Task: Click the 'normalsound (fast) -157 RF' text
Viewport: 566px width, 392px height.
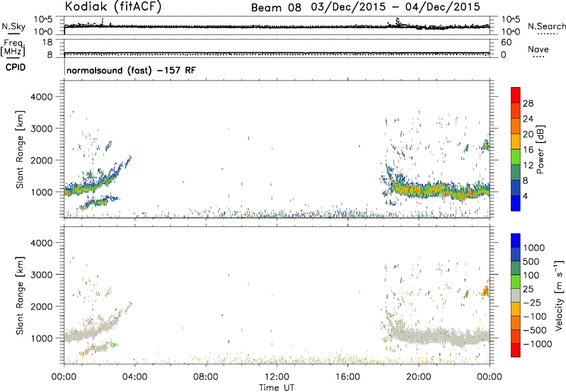Action: click(131, 70)
